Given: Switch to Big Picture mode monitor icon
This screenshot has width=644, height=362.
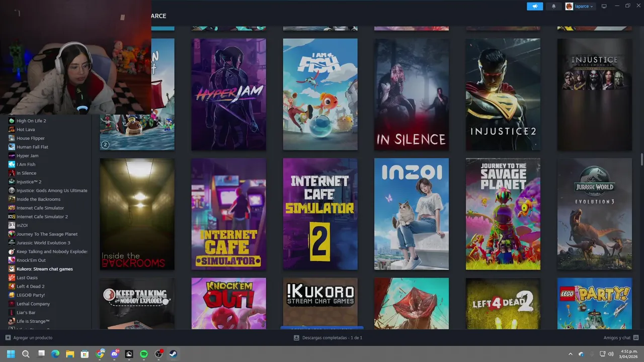Looking at the screenshot, I should (604, 6).
